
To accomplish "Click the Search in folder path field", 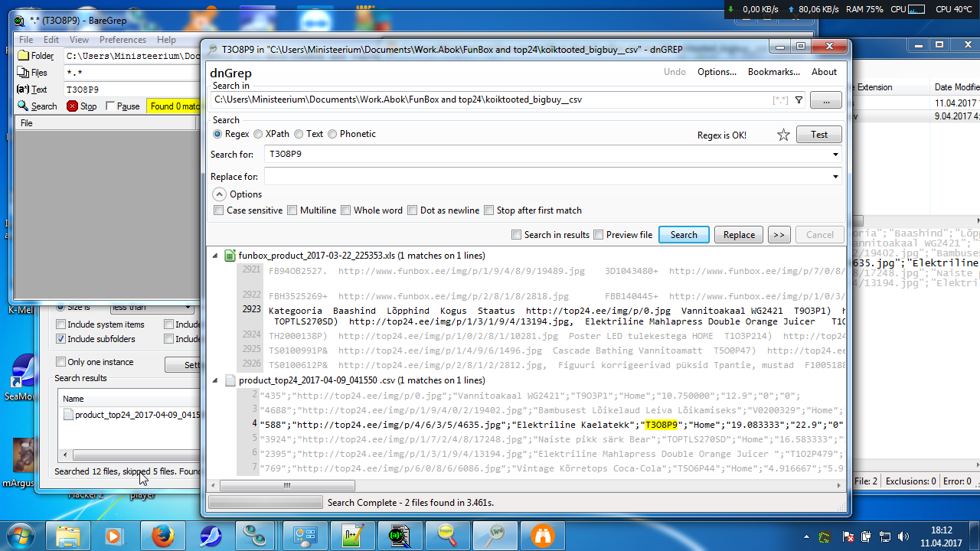I will 508,99.
